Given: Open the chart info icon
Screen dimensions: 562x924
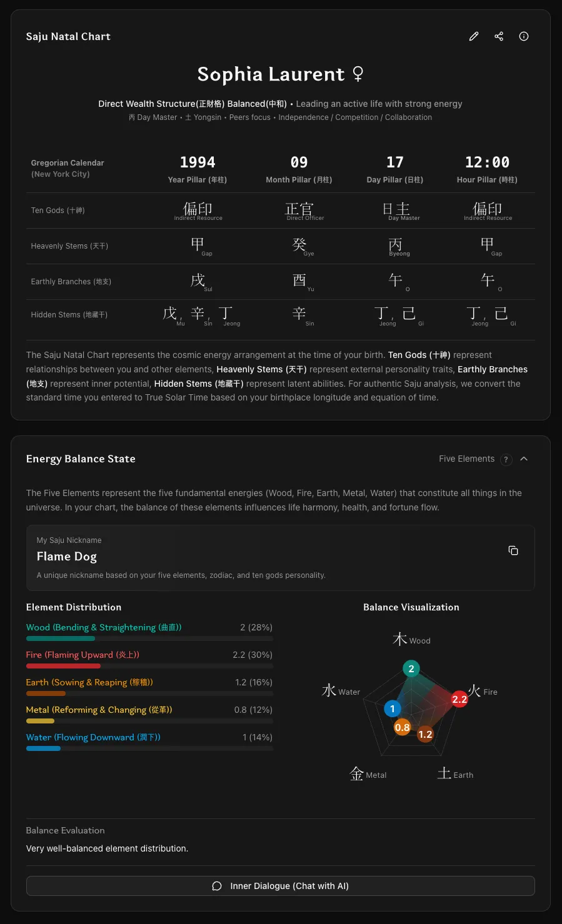Looking at the screenshot, I should pyautogui.click(x=524, y=36).
